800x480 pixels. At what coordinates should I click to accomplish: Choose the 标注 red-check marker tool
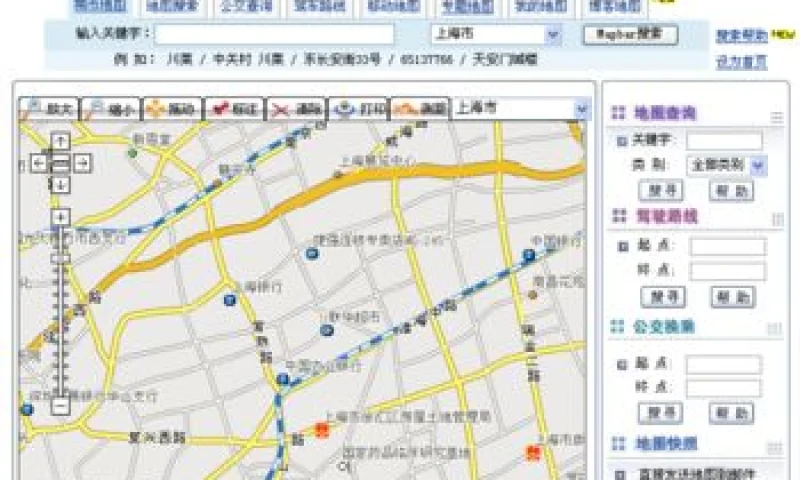click(x=234, y=109)
